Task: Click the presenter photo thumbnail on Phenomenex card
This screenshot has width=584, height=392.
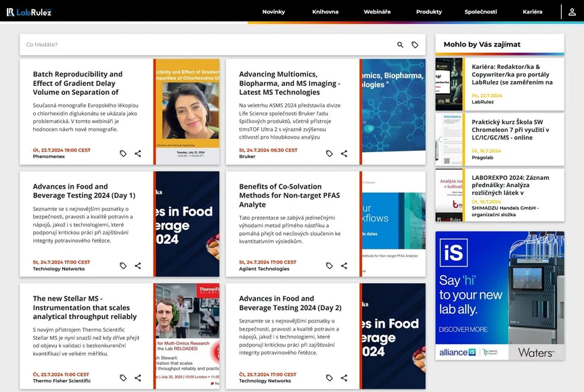Action: tap(187, 112)
